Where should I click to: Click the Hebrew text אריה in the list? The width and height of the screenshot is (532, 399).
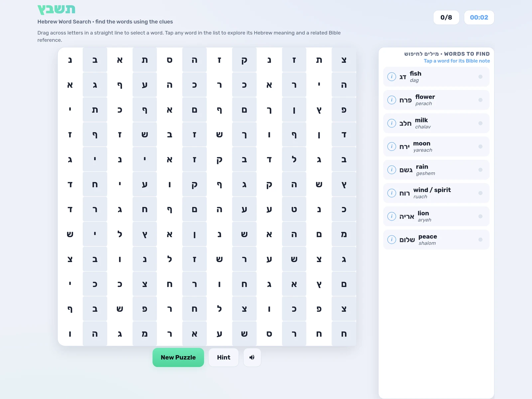(x=407, y=217)
